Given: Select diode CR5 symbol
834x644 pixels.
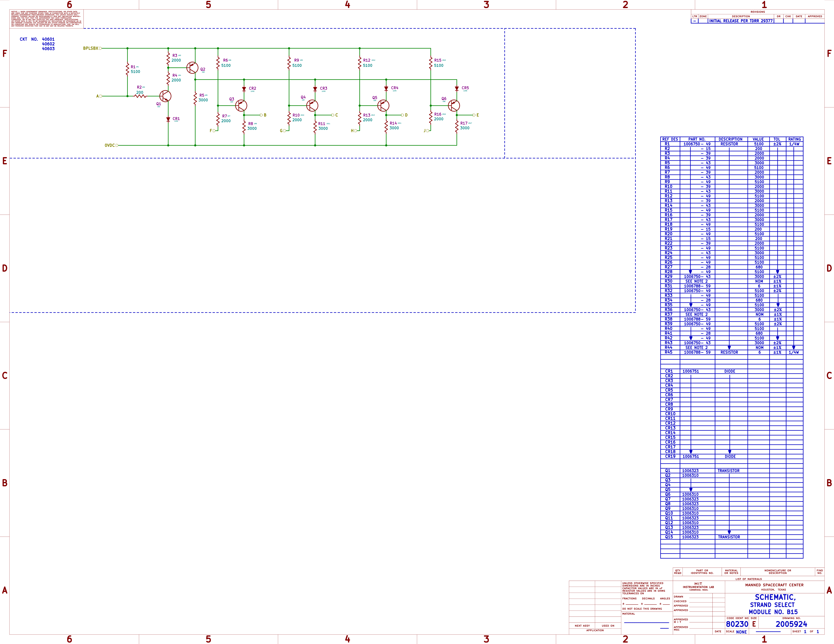Looking at the screenshot, I should pyautogui.click(x=457, y=89).
